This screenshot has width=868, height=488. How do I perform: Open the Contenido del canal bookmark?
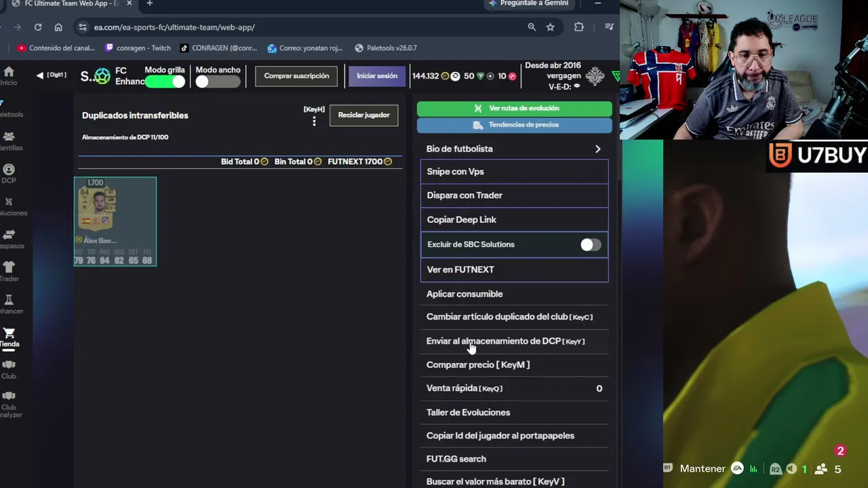[x=56, y=48]
